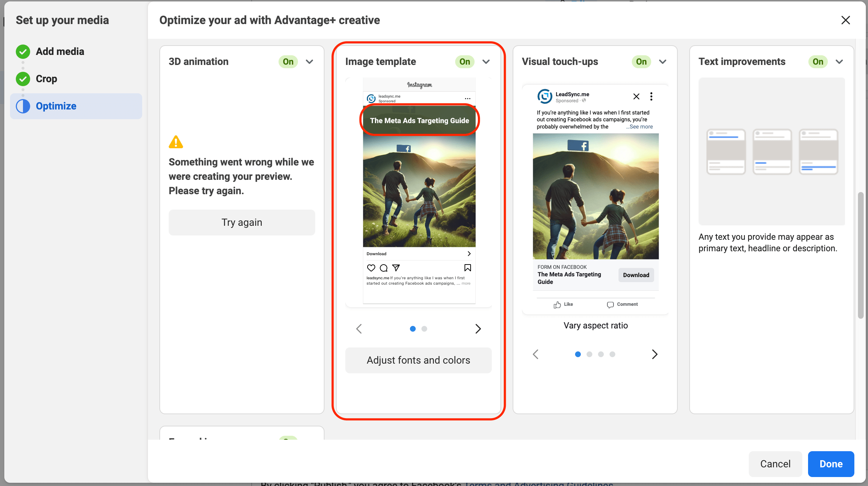This screenshot has width=868, height=486.
Task: Select the Optimize step in the sidebar
Action: click(x=56, y=106)
